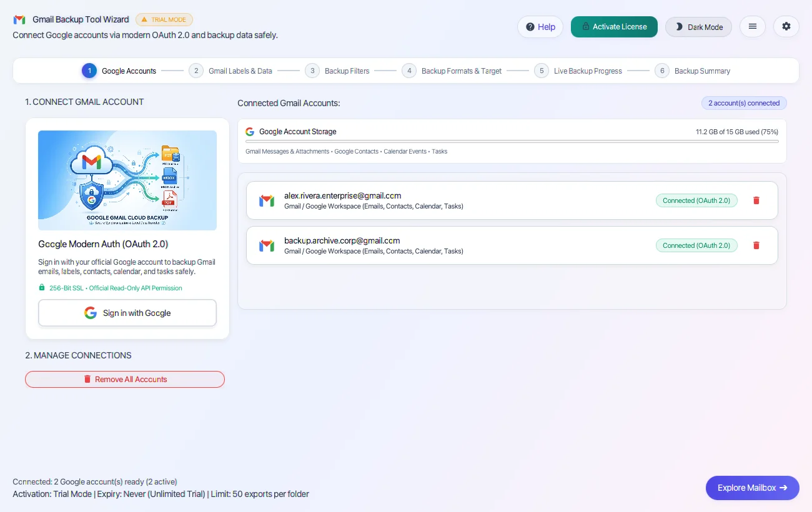Go to step 1 Google Accounts
Image resolution: width=812 pixels, height=512 pixels.
point(119,71)
